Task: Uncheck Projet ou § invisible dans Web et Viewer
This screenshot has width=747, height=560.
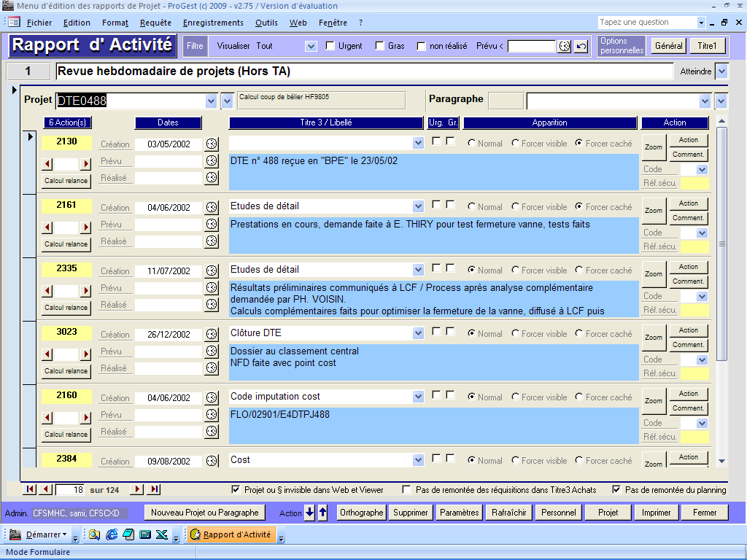Action: coord(236,489)
